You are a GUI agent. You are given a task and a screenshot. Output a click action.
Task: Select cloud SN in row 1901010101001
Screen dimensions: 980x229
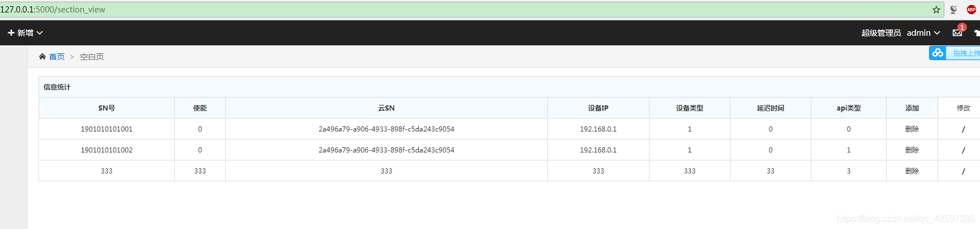click(x=386, y=129)
